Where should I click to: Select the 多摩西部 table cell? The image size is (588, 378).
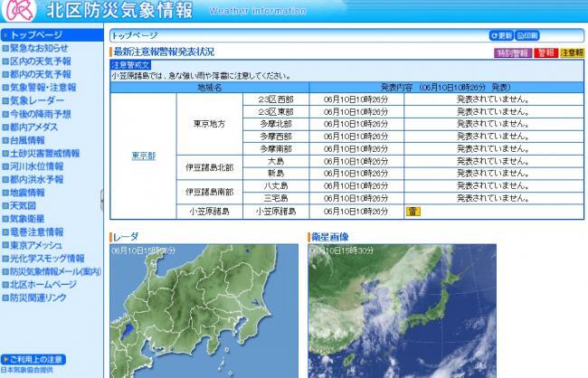click(x=276, y=137)
